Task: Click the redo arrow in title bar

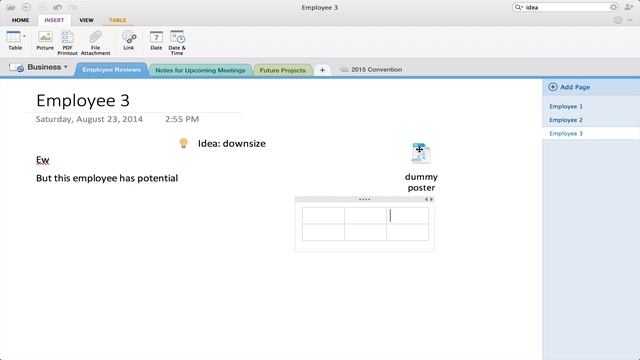Action: coord(73,7)
